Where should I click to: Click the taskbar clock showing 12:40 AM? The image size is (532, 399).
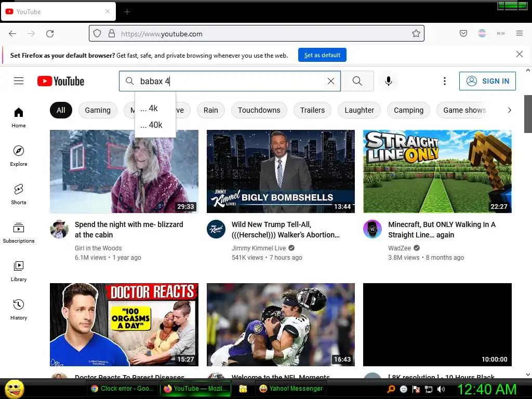[x=487, y=389]
